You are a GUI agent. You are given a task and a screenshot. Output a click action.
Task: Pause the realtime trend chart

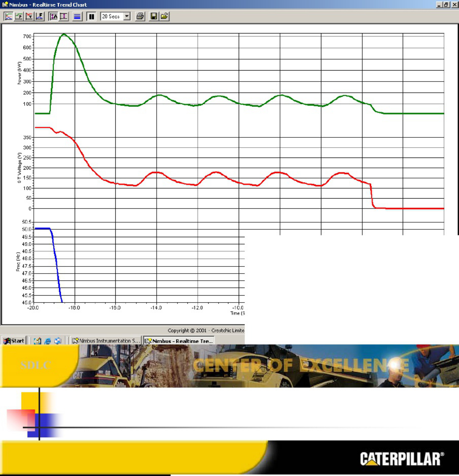(92, 16)
